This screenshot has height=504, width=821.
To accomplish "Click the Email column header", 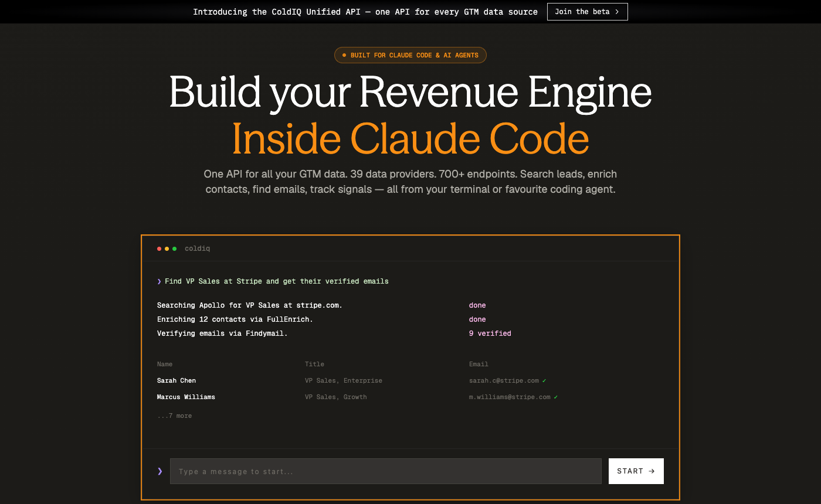I will click(479, 364).
